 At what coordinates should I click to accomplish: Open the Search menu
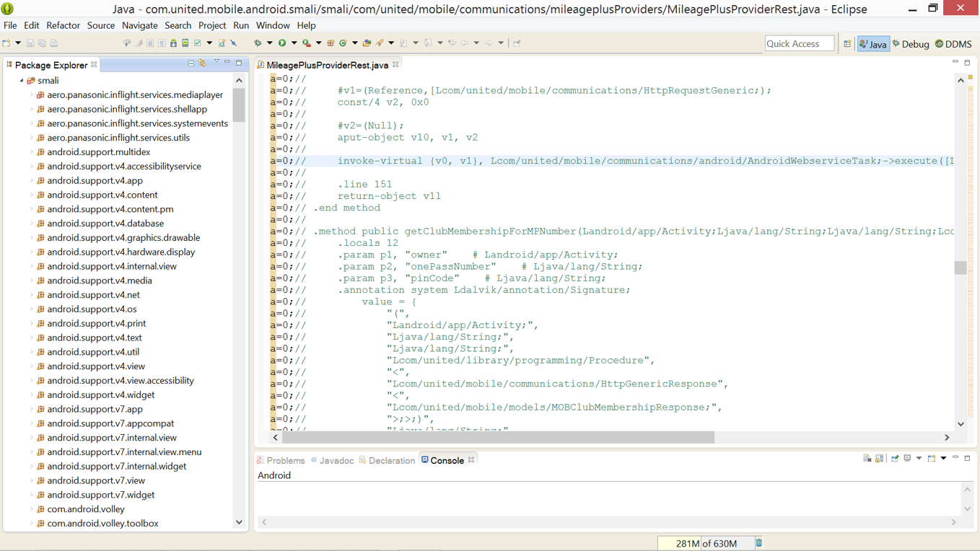178,25
